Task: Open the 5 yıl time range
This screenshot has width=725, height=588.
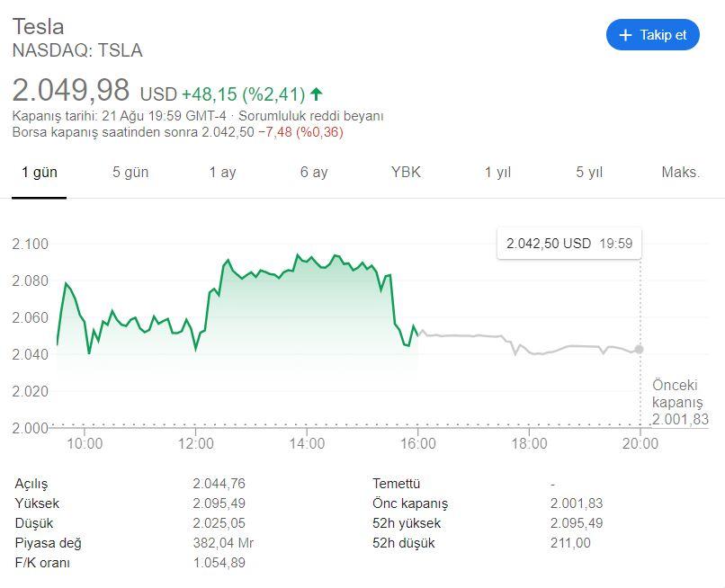Action: [587, 172]
